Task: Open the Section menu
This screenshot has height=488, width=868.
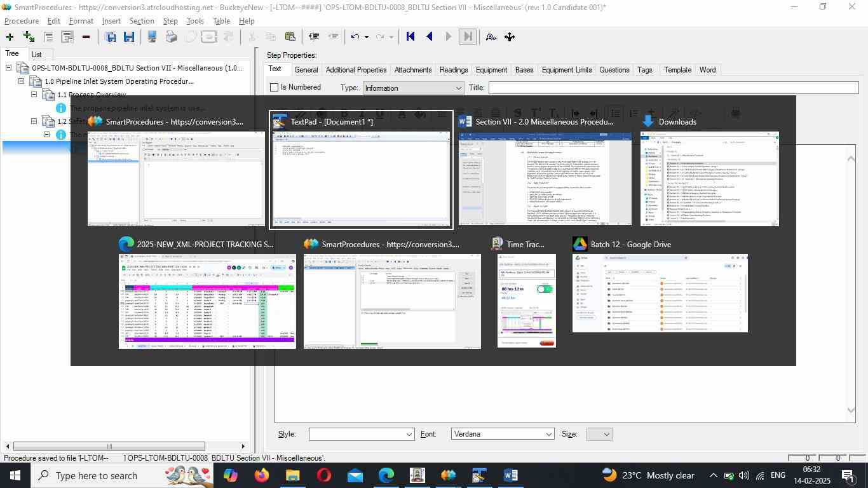Action: click(x=141, y=21)
